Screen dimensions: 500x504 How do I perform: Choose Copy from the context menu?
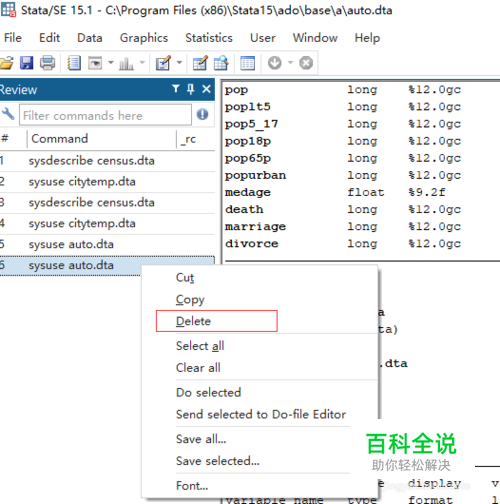260,299
